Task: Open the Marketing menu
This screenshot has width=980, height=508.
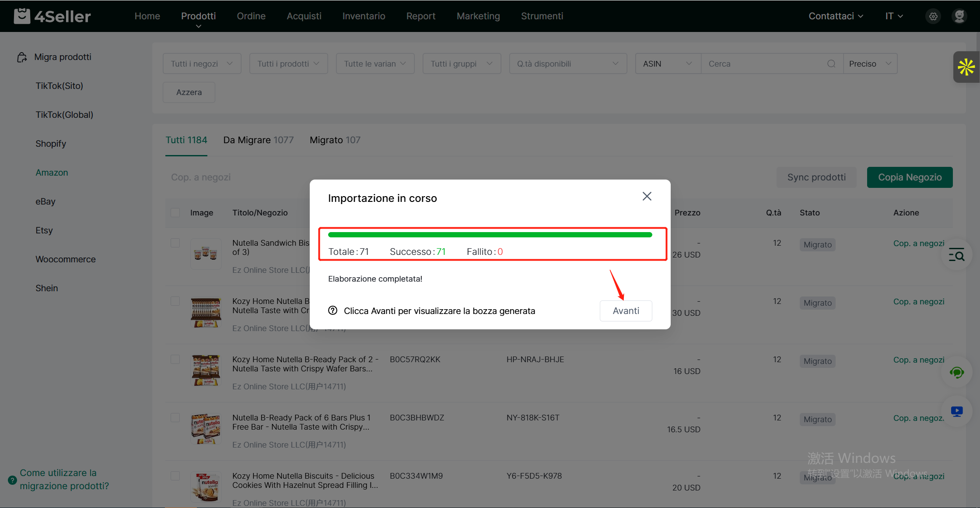Action: click(x=478, y=16)
